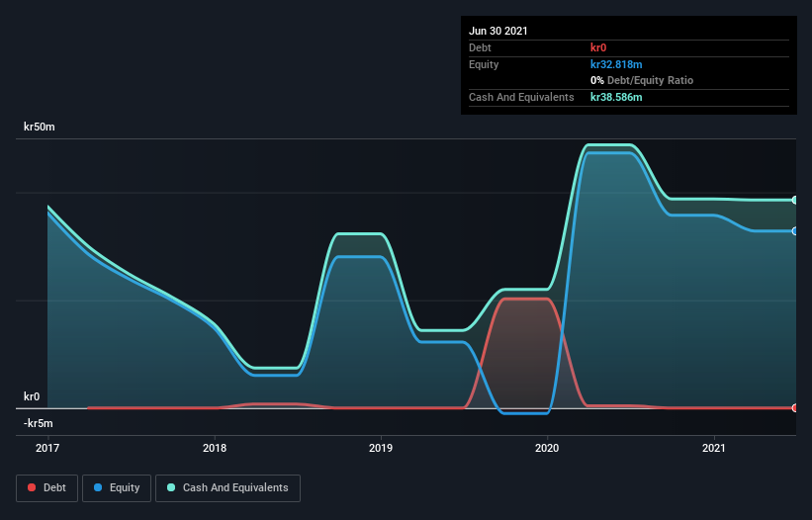Viewport: 812px width, 520px height.
Task: Click the kr32.818m equity value
Action: [616, 64]
